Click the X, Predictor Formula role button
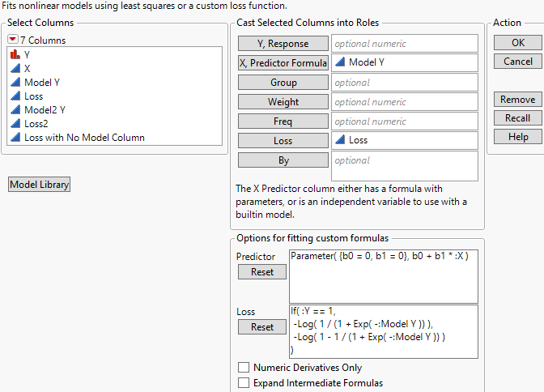The image size is (544, 392). tap(283, 63)
